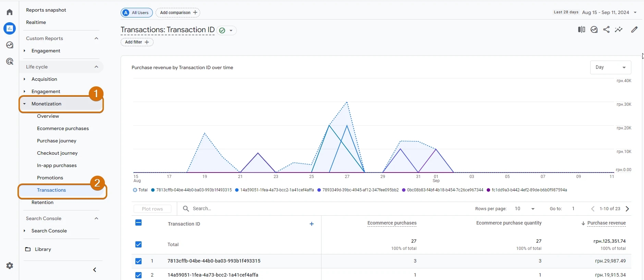644x280 pixels.
Task: Toggle 0bc08b83 series in chart legend
Action: [x=442, y=190]
